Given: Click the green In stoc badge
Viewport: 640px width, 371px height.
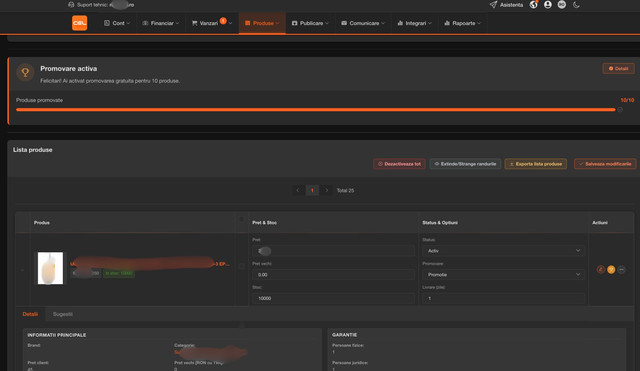Looking at the screenshot, I should point(119,273).
